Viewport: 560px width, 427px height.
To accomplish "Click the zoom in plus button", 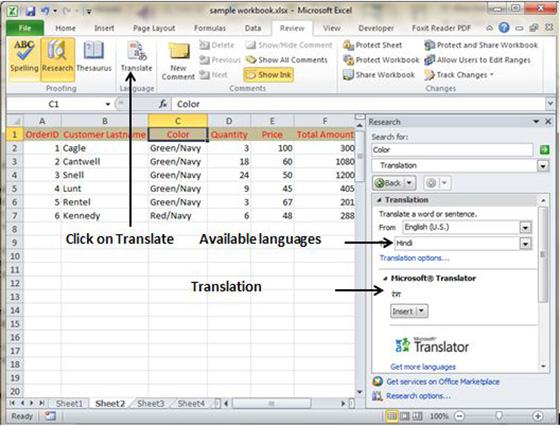I will tap(537, 416).
